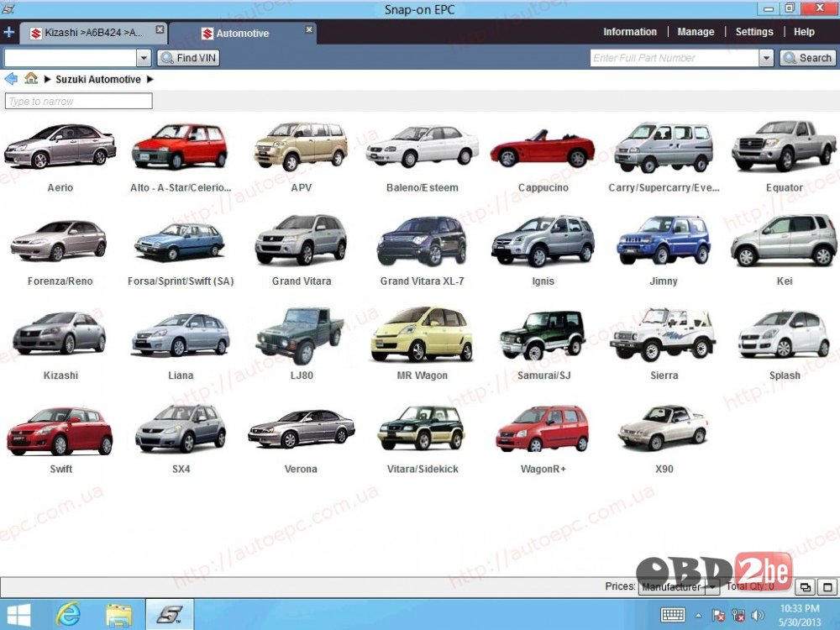
Task: Focus the VIN input field
Action: 71,58
